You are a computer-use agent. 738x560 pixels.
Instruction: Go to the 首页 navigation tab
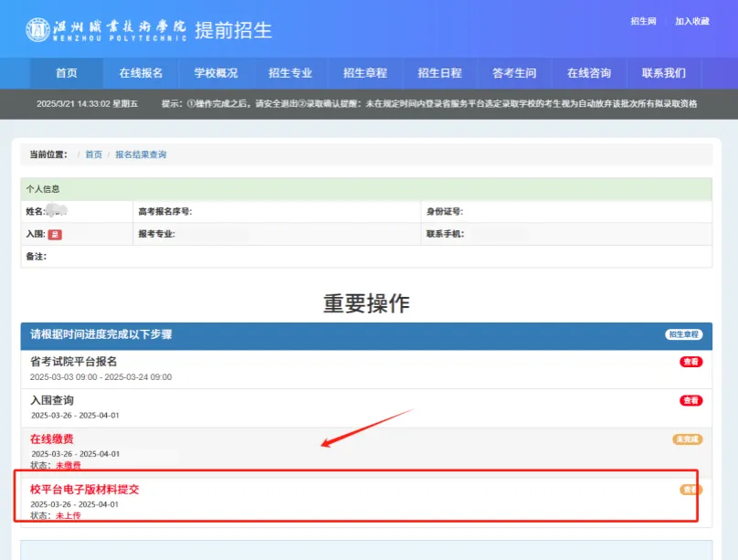pos(66,73)
